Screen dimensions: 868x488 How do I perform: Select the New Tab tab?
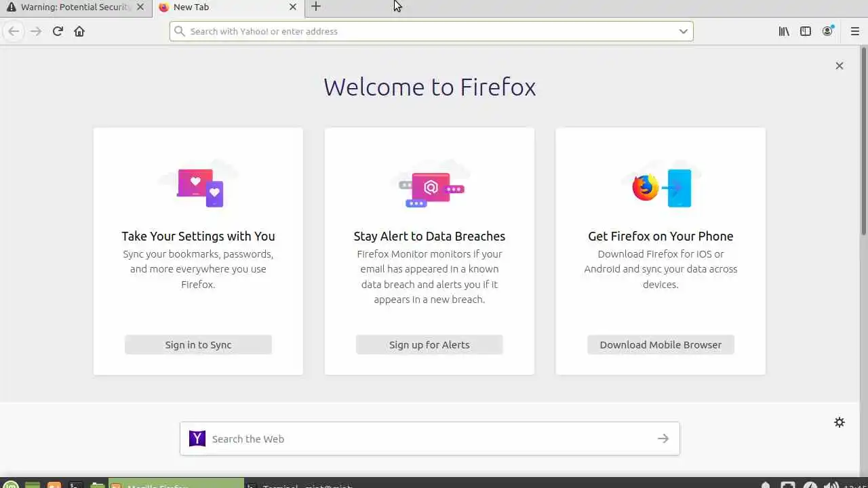coord(229,7)
